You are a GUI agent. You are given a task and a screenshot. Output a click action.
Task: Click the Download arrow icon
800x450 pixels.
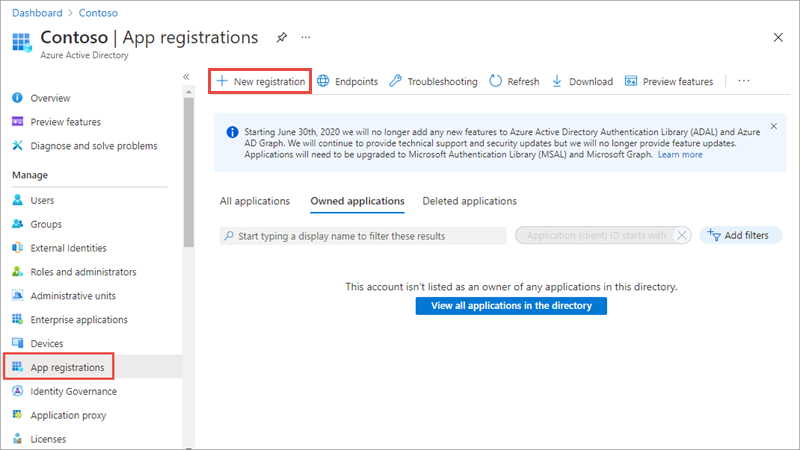557,81
